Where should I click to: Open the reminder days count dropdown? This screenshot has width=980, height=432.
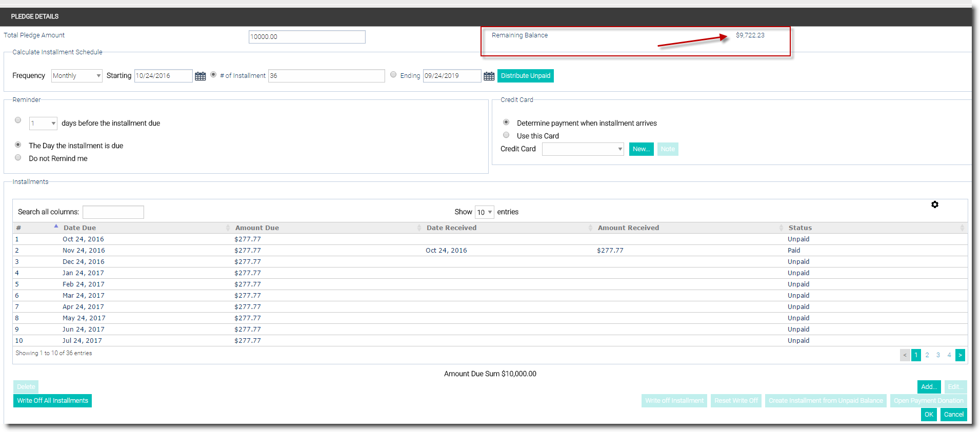pos(43,124)
